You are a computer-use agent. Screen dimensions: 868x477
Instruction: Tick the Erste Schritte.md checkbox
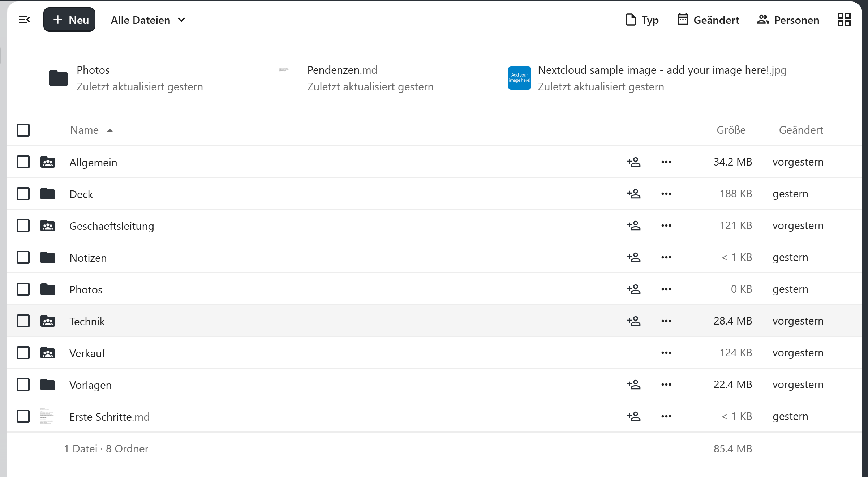pyautogui.click(x=23, y=416)
